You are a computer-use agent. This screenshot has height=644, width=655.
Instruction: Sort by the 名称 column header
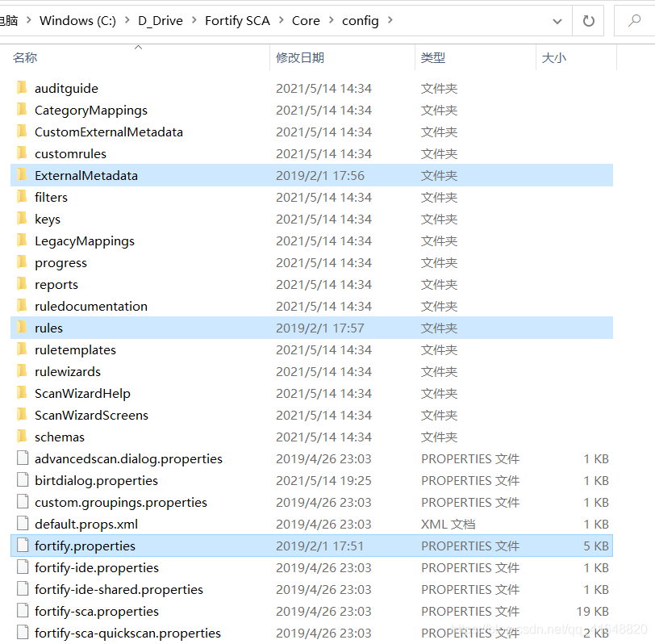click(25, 57)
